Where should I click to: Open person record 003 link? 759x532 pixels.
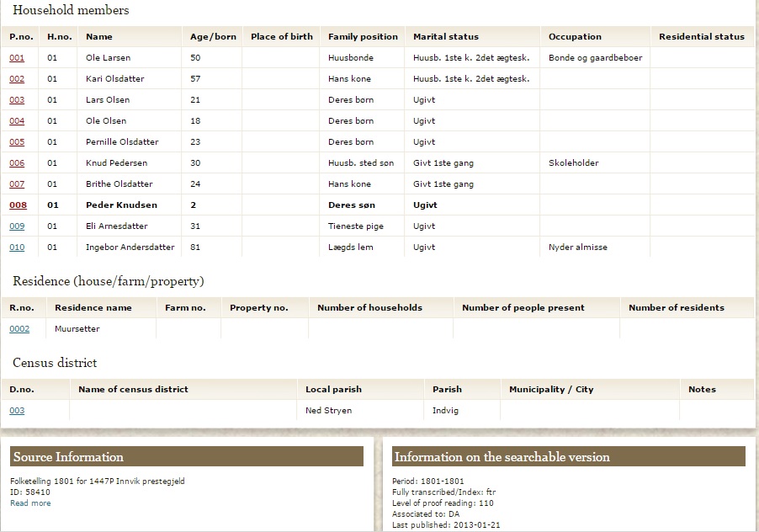pyautogui.click(x=17, y=99)
